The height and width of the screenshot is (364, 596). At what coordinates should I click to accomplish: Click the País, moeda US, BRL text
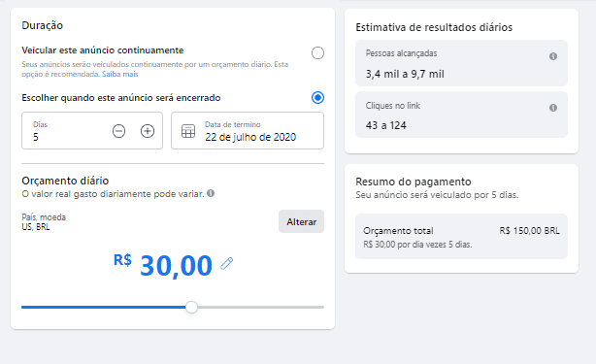pos(44,222)
